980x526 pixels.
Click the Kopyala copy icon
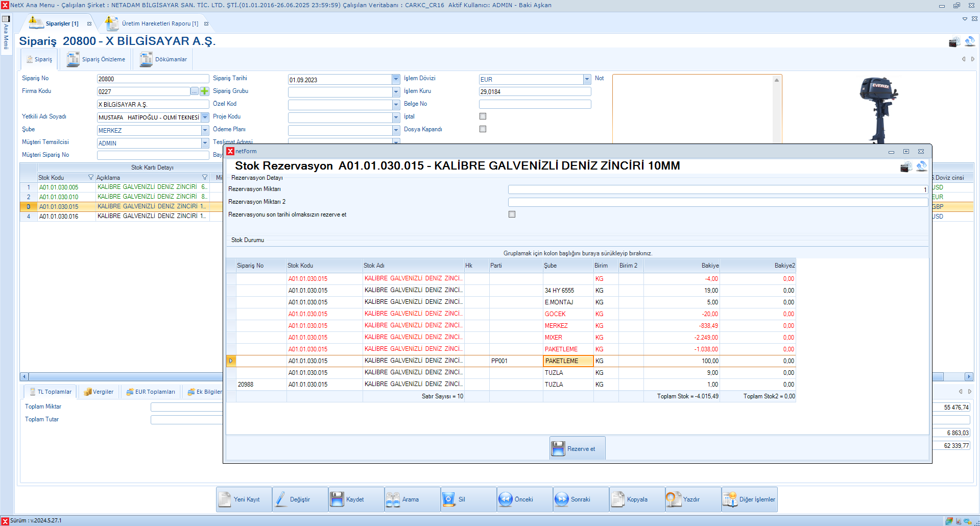[x=618, y=499]
